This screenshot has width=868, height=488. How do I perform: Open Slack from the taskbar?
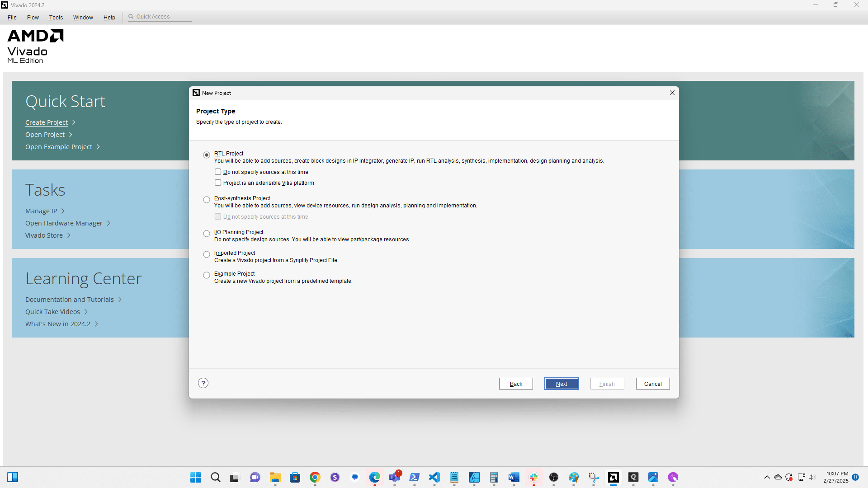pos(534,477)
